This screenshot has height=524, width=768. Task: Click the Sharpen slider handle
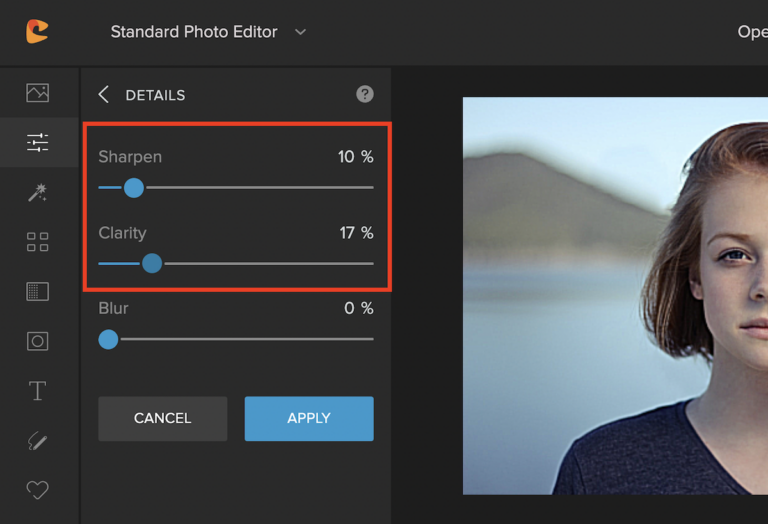[134, 188]
